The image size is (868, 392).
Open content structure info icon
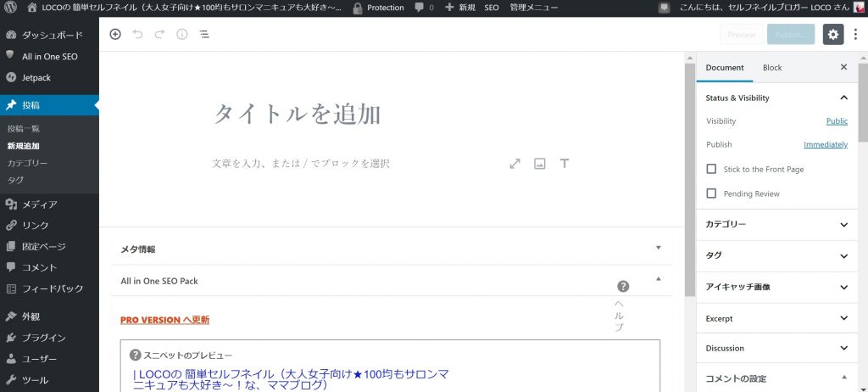[182, 35]
